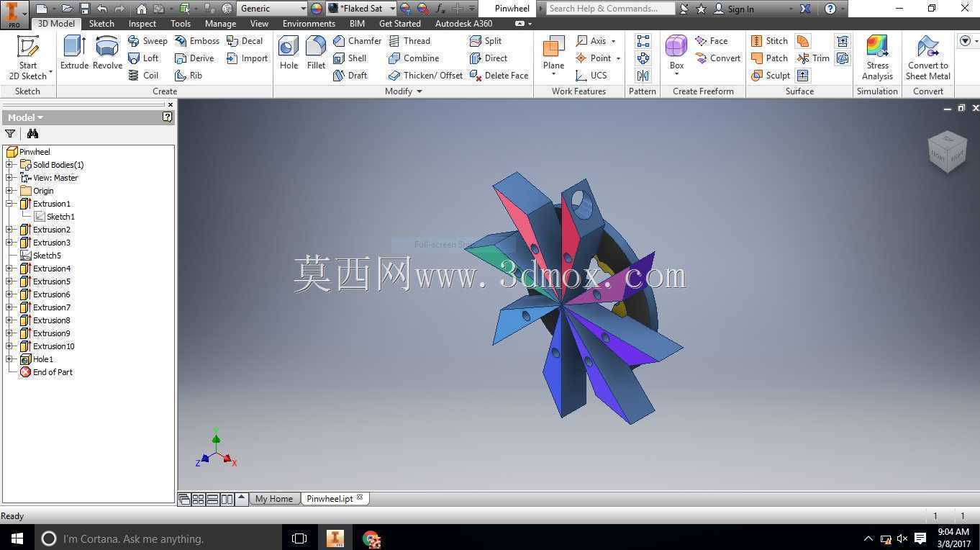Collapse the Extrusion1 node
The width and height of the screenshot is (980, 550).
click(x=10, y=204)
